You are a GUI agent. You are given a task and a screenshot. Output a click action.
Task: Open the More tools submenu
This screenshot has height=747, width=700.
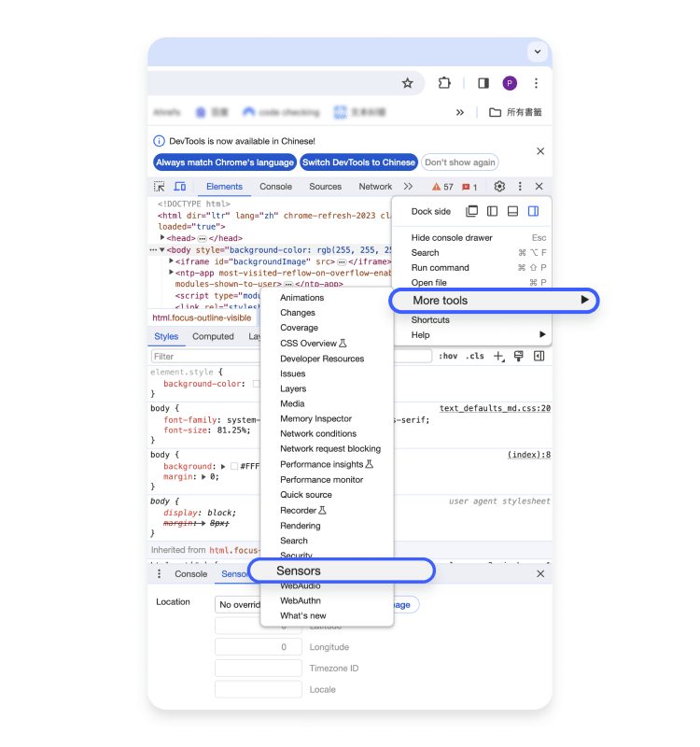point(494,301)
